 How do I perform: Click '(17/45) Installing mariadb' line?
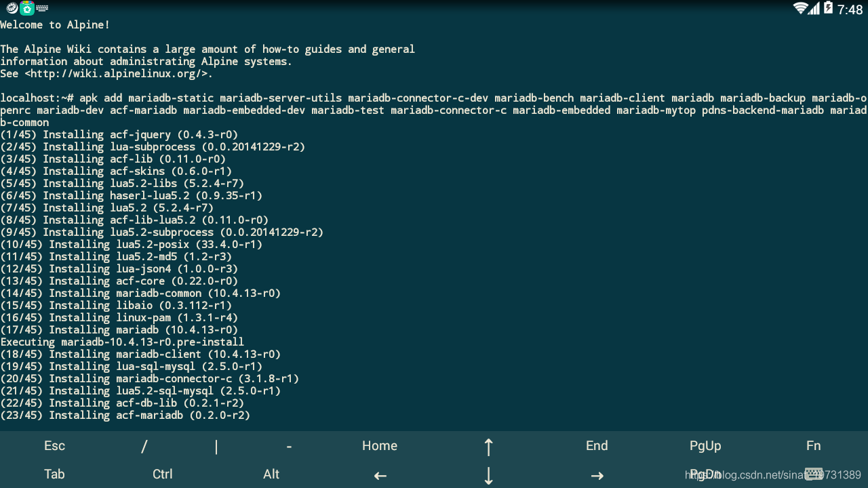[119, 329]
